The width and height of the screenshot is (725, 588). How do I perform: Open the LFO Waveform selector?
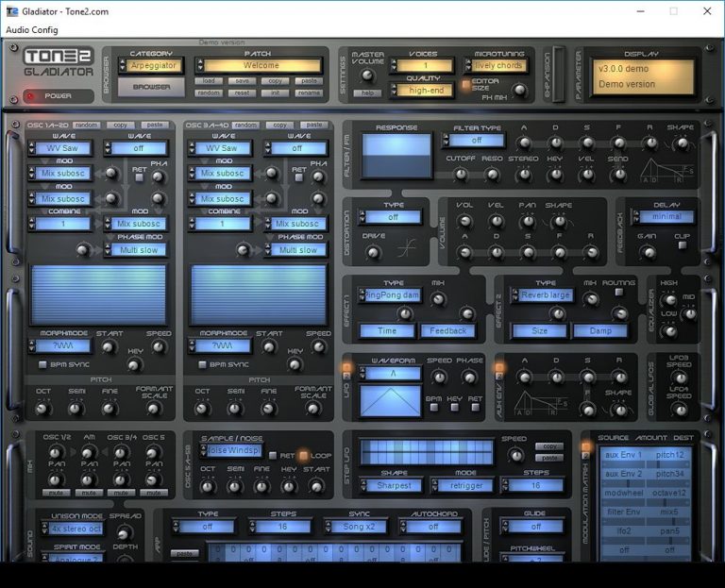(x=390, y=374)
